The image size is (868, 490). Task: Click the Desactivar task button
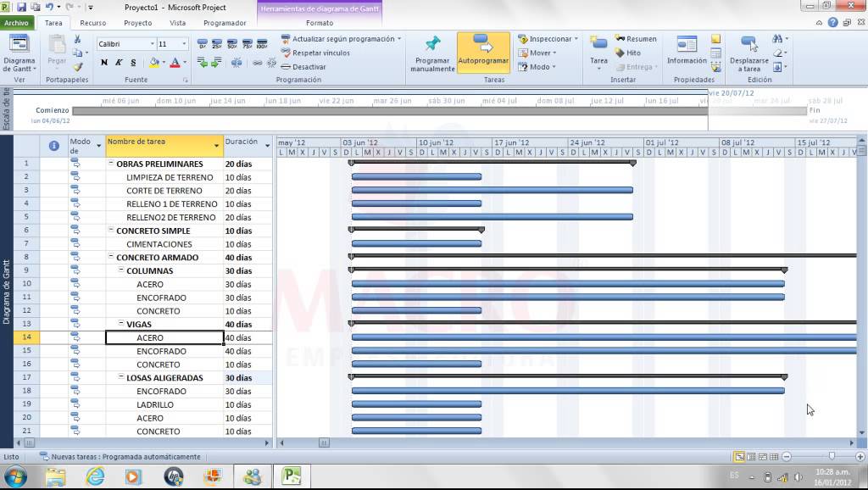pos(303,67)
